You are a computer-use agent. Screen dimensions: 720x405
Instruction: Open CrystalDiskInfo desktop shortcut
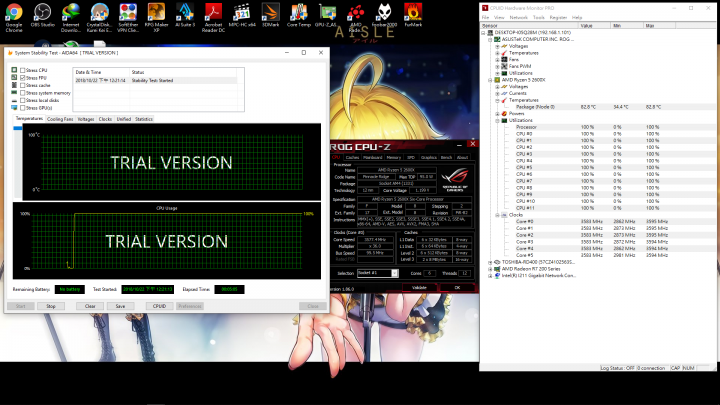[99, 17]
